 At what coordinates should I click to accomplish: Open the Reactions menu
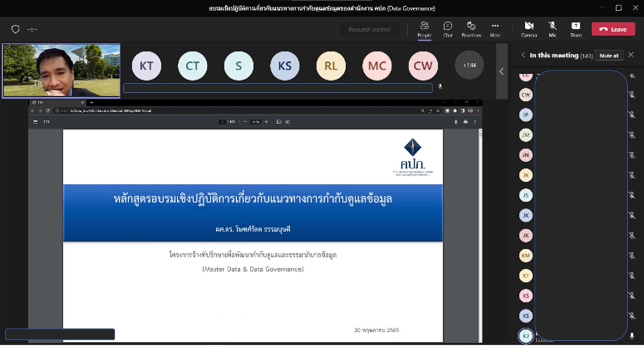click(471, 29)
